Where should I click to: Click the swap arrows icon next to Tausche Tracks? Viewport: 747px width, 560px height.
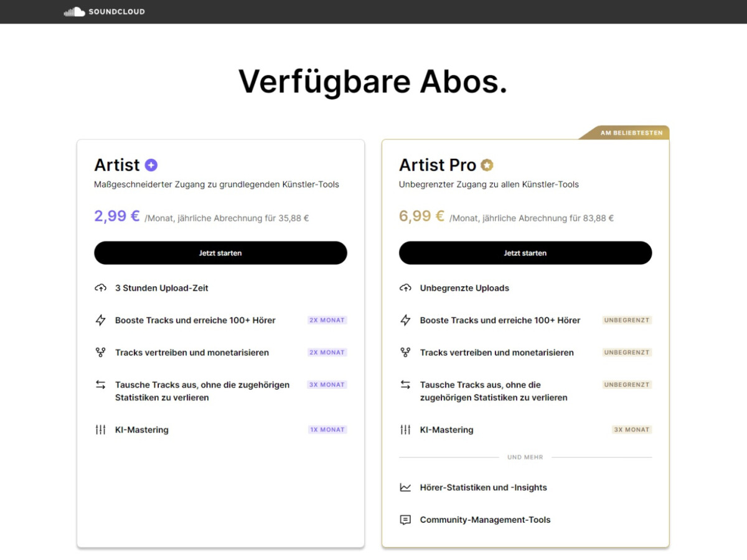100,385
